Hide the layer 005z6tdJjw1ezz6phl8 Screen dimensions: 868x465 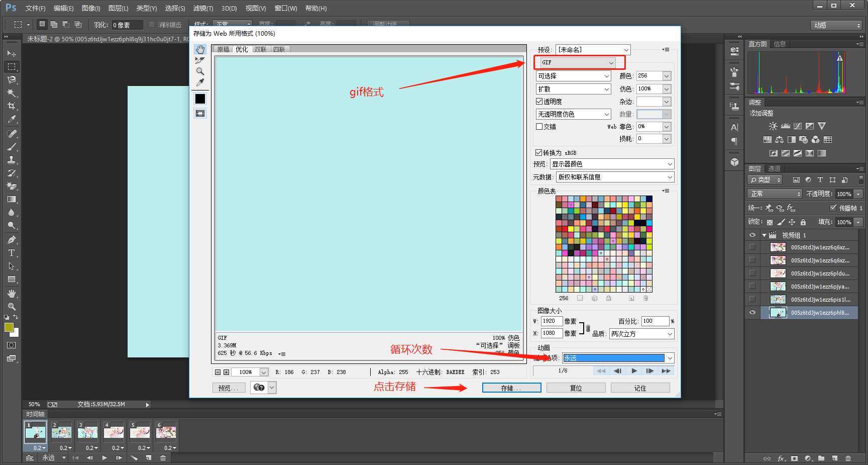click(752, 313)
